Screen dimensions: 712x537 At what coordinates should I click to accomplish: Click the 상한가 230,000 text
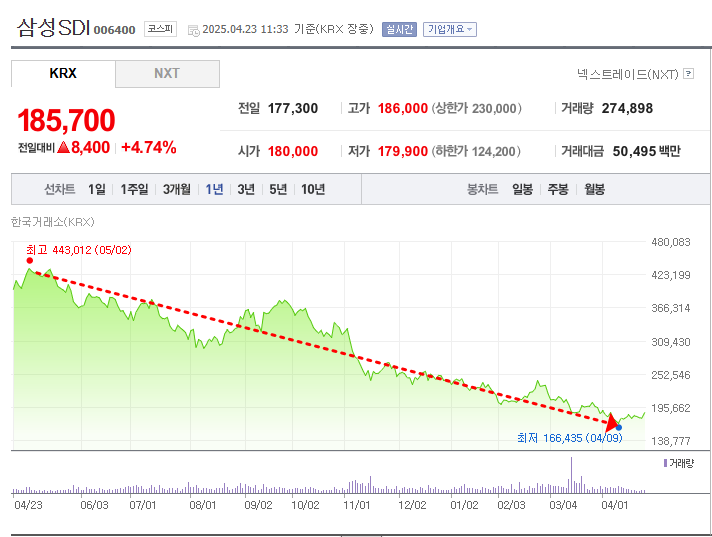click(x=476, y=108)
